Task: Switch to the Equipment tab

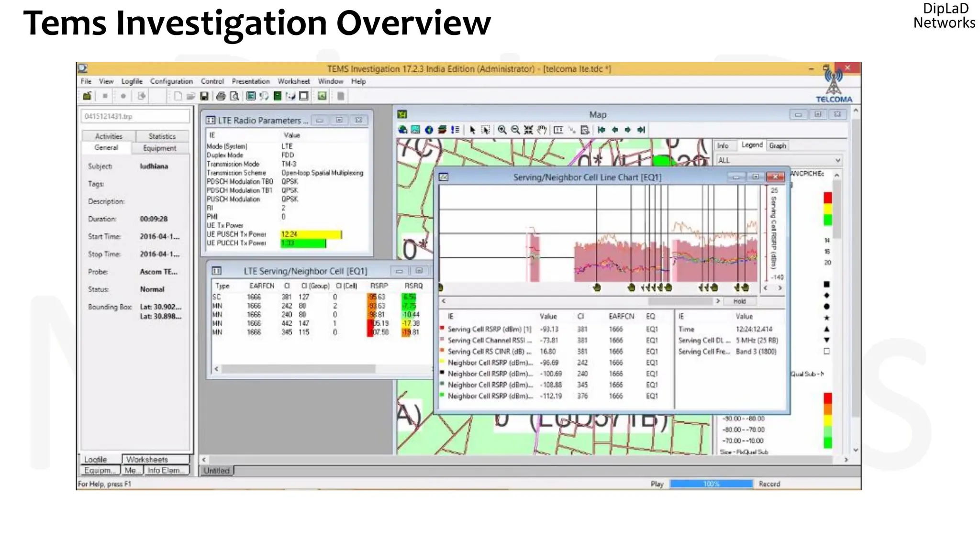Action: tap(160, 148)
